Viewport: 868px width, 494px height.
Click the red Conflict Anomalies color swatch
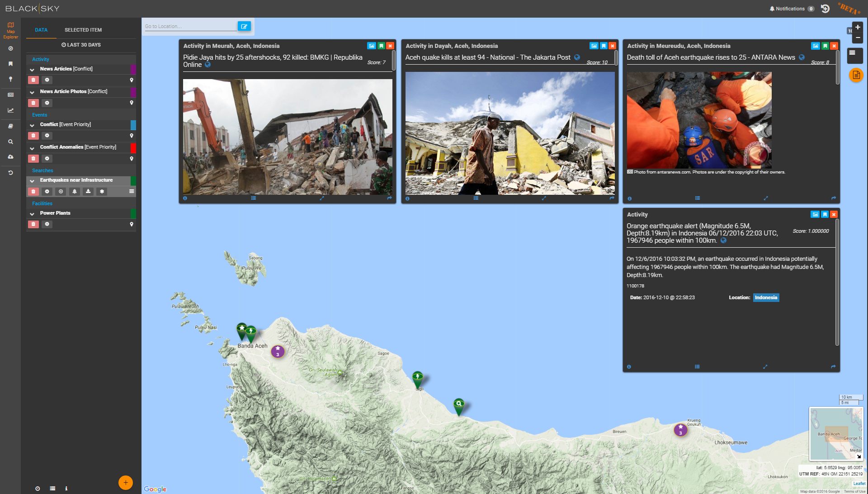133,148
